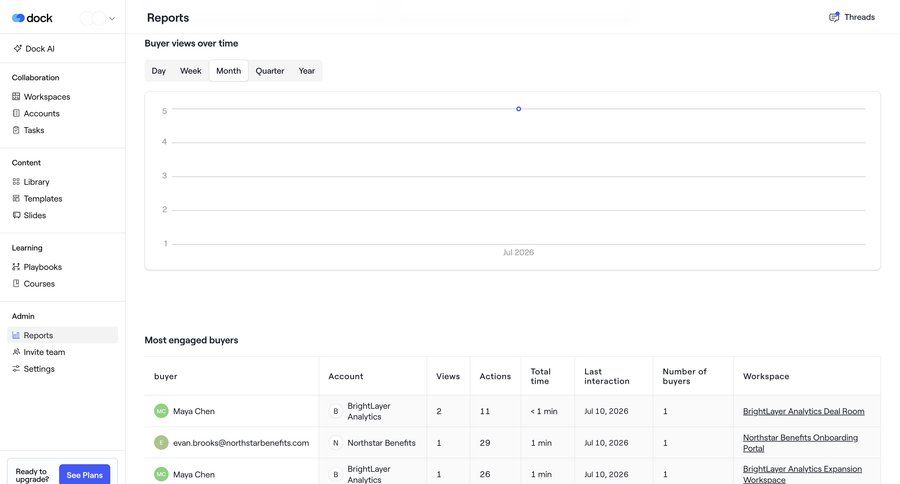Open BrightLayer Analytics Expansion Workspace link
Viewport: 900px width, 484px height.
[x=802, y=474]
